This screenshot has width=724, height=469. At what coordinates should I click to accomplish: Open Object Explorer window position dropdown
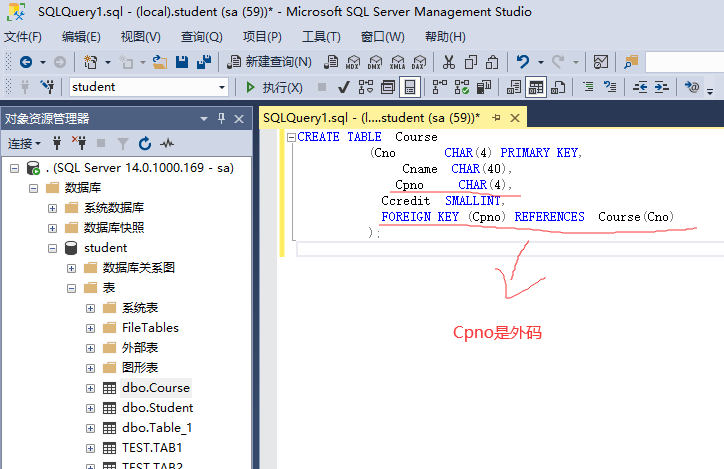204,119
